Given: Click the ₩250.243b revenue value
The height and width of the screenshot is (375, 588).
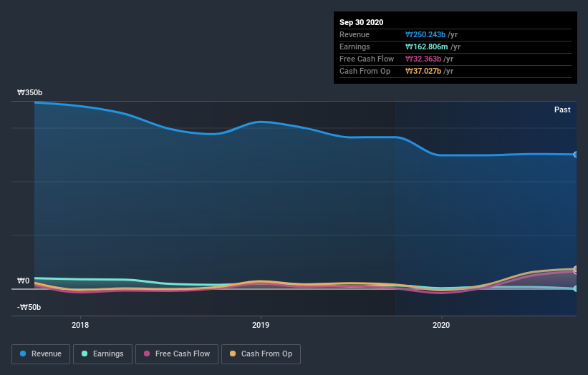Looking at the screenshot, I should 425,34.
